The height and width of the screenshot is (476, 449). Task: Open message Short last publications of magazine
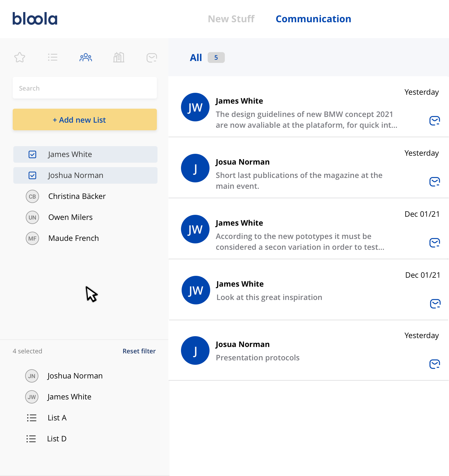point(309,168)
